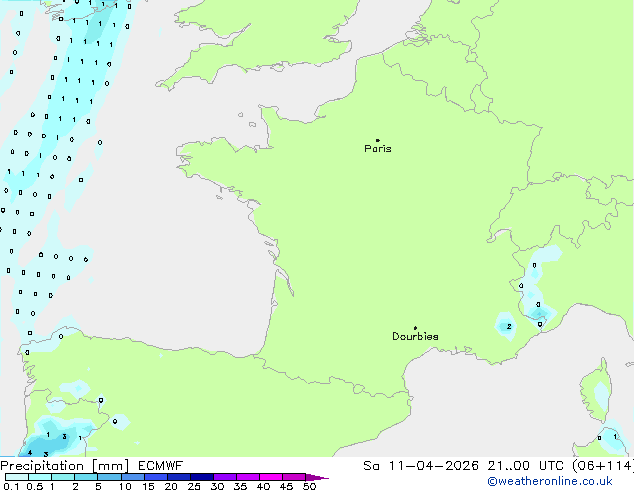634x490 pixels.
Task: Click the legend value '0.1'
Action: click(11, 486)
